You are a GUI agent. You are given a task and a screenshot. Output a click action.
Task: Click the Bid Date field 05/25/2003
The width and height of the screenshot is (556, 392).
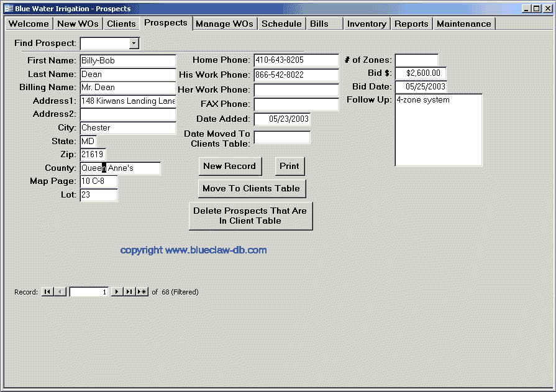tap(421, 86)
